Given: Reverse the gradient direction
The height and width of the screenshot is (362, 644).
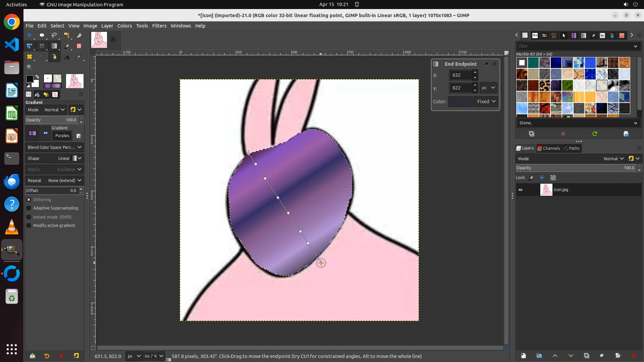Looking at the screenshot, I should pyautogui.click(x=46, y=133).
